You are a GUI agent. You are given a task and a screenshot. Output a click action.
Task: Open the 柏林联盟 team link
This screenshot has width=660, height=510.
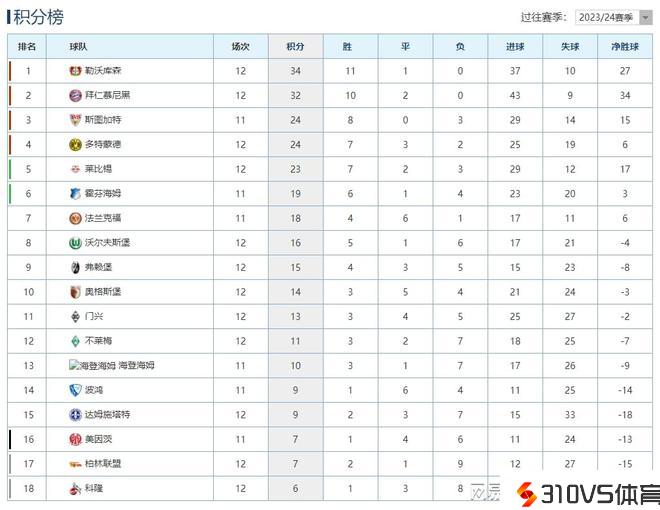pyautogui.click(x=103, y=463)
